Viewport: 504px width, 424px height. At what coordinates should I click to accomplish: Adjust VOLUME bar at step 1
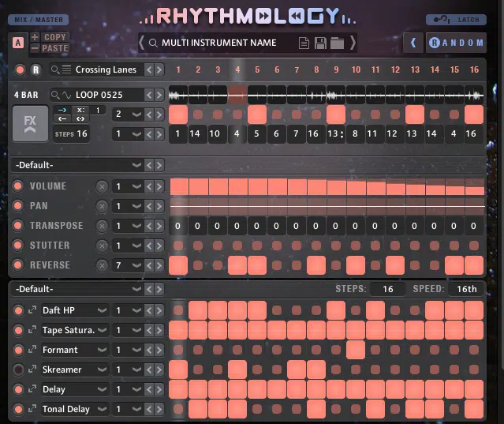click(x=179, y=187)
